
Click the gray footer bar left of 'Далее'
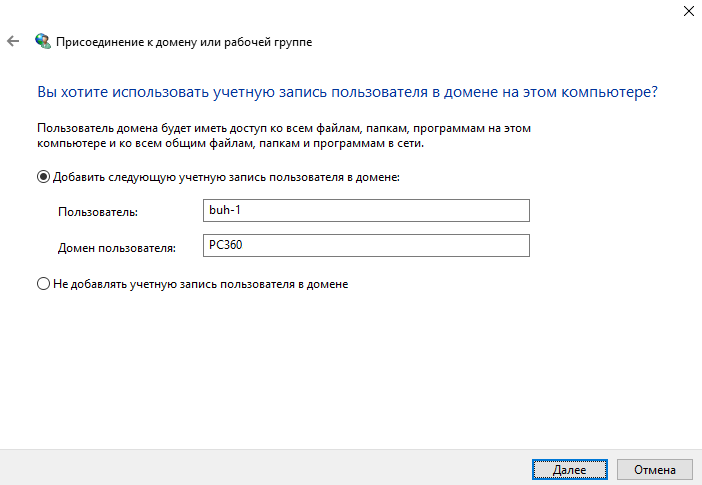pos(260,468)
